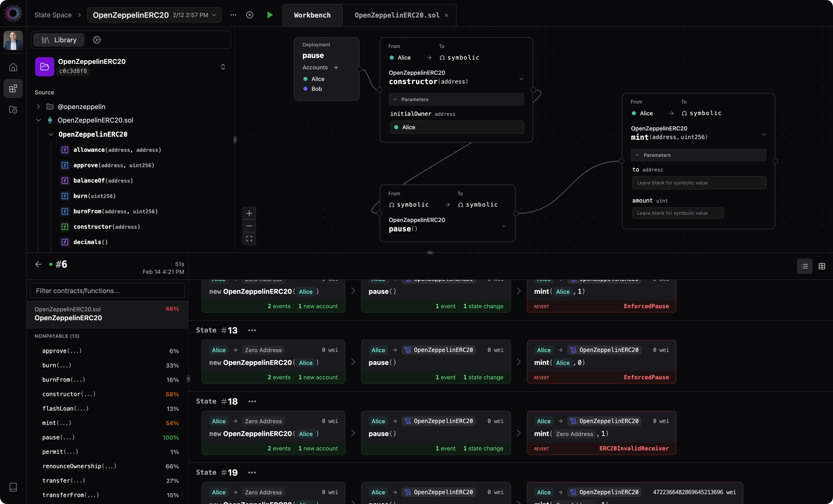Viewport: 833px width, 504px height.
Task: Switch results to grid view
Action: [x=822, y=266]
